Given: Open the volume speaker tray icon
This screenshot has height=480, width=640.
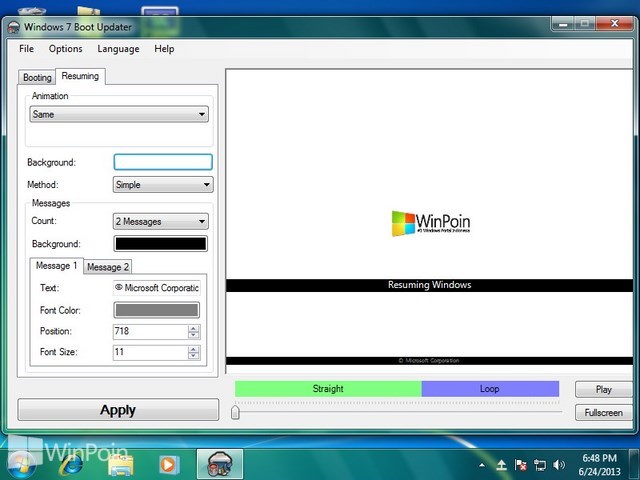Looking at the screenshot, I should click(559, 465).
